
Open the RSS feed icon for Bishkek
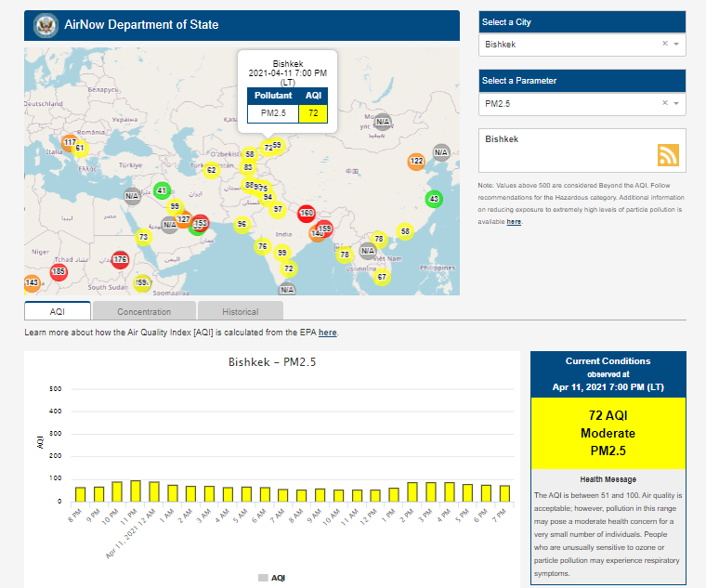click(668, 155)
